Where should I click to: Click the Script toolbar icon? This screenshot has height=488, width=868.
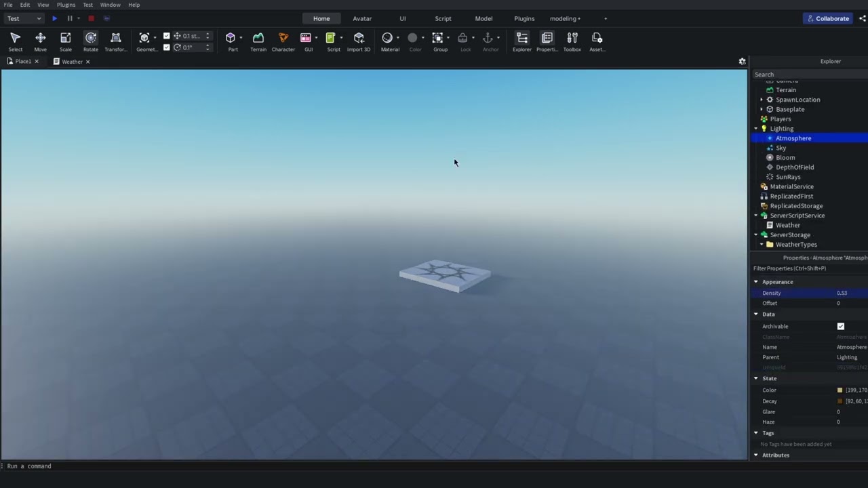pos(330,38)
